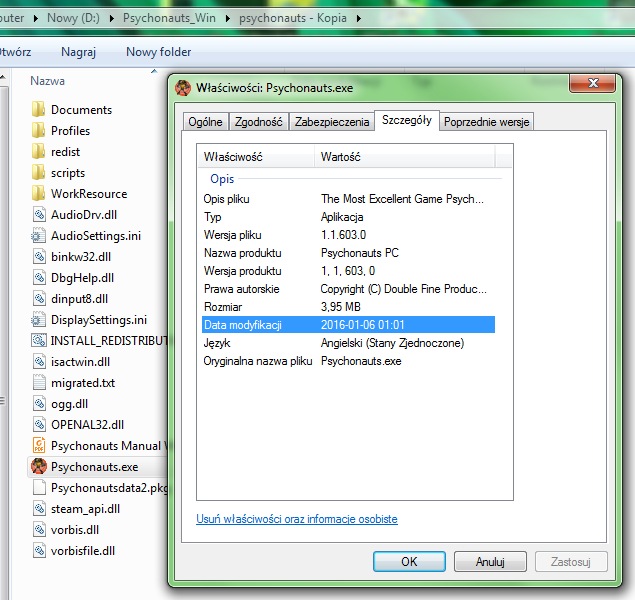Click the isactwin.dll file icon
This screenshot has height=600, width=635.
click(x=39, y=362)
